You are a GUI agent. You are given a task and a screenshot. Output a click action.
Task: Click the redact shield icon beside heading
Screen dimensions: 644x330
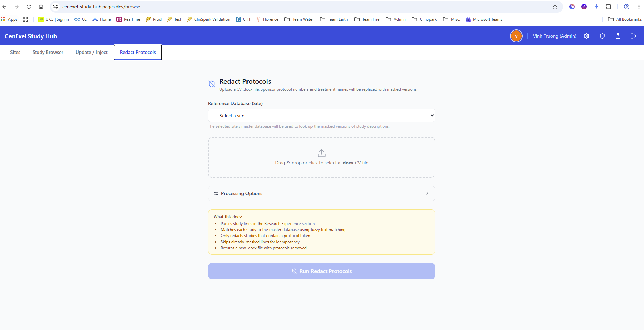pyautogui.click(x=212, y=84)
